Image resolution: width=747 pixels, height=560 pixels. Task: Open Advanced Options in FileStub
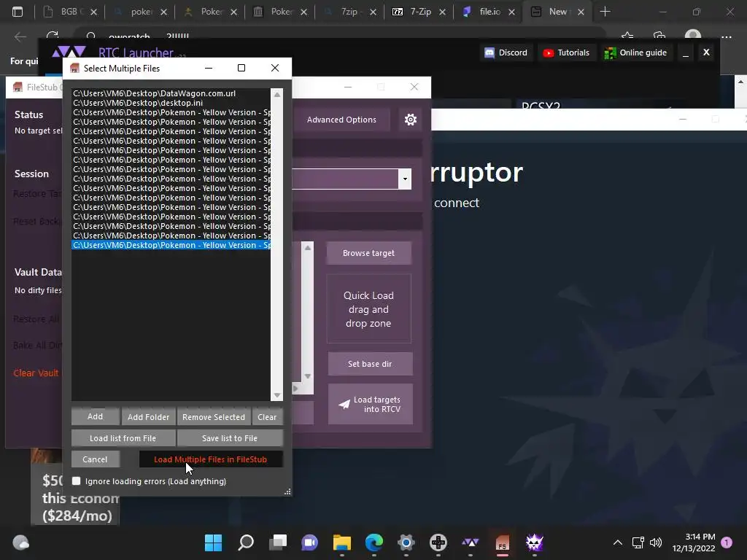[341, 120]
